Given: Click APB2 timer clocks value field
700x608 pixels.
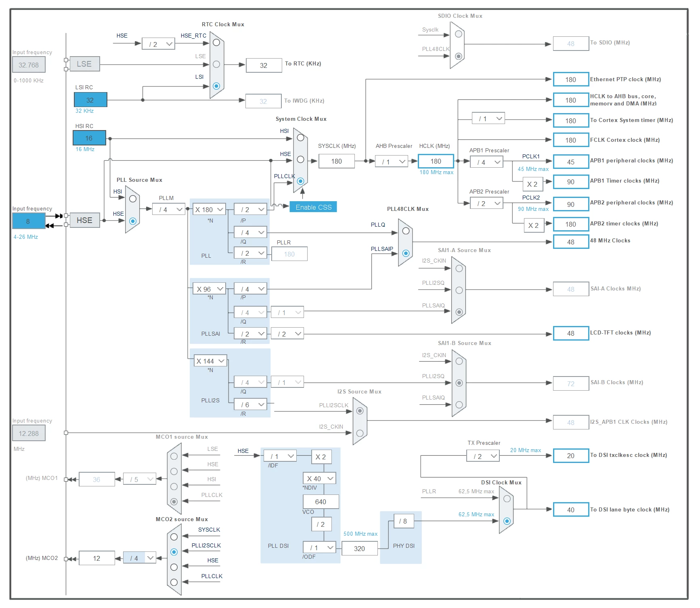Looking at the screenshot, I should pos(571,224).
